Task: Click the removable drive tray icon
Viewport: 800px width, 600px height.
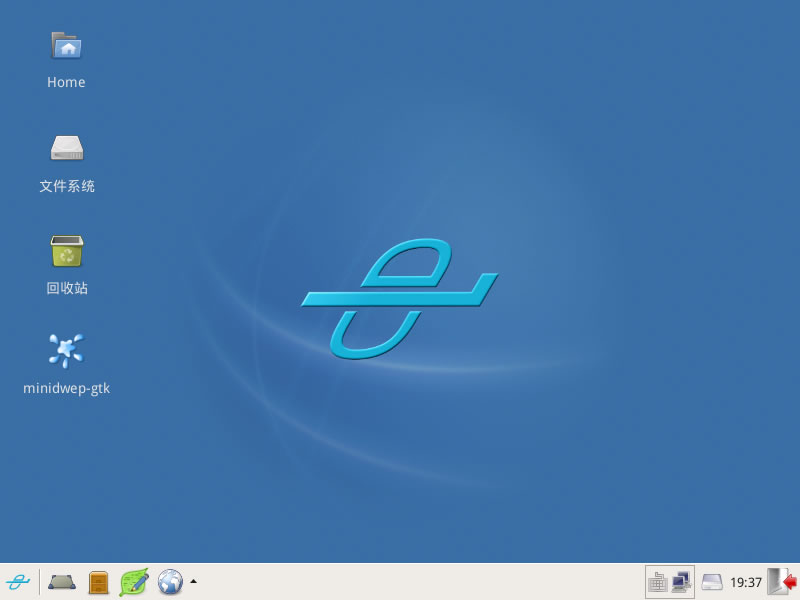Action: 712,582
